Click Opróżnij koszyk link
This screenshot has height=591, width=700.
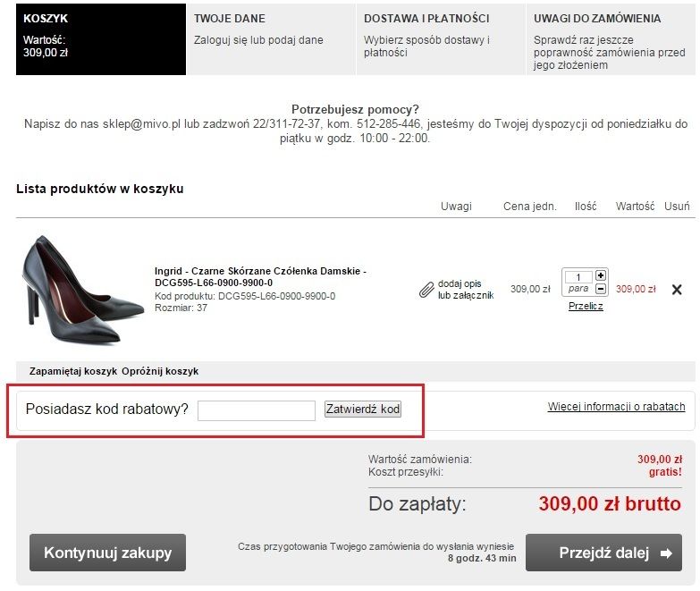(x=160, y=371)
